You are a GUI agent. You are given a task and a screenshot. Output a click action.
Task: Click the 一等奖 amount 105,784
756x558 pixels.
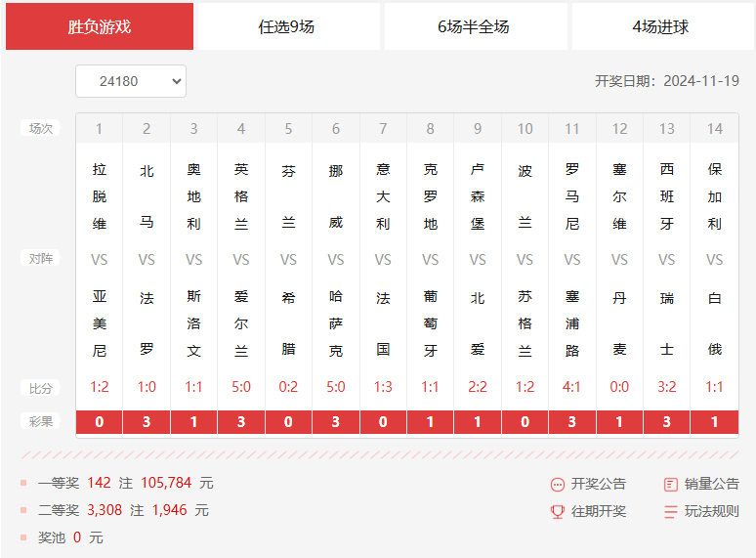click(166, 483)
